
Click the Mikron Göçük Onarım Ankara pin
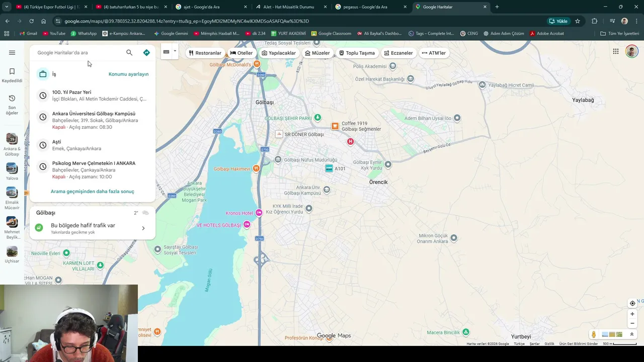454,238
